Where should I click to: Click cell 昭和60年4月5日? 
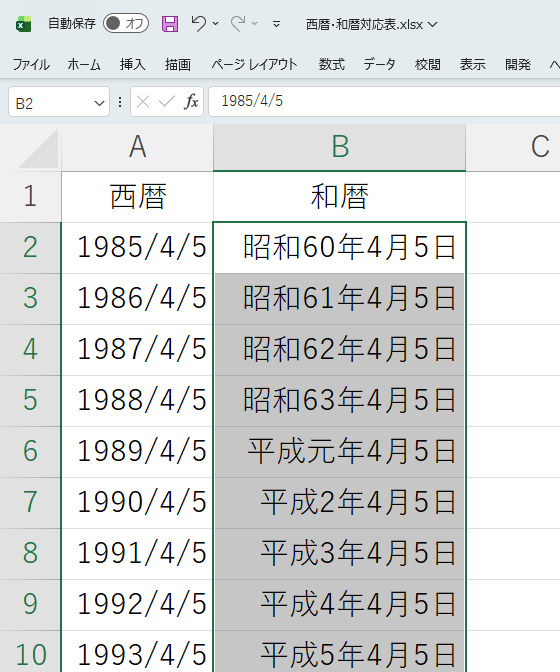[x=339, y=248]
